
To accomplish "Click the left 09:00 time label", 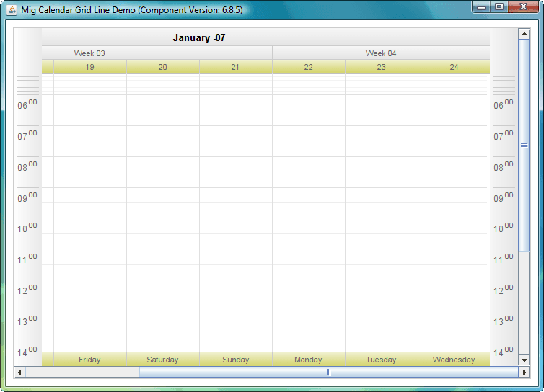I will coord(27,197).
